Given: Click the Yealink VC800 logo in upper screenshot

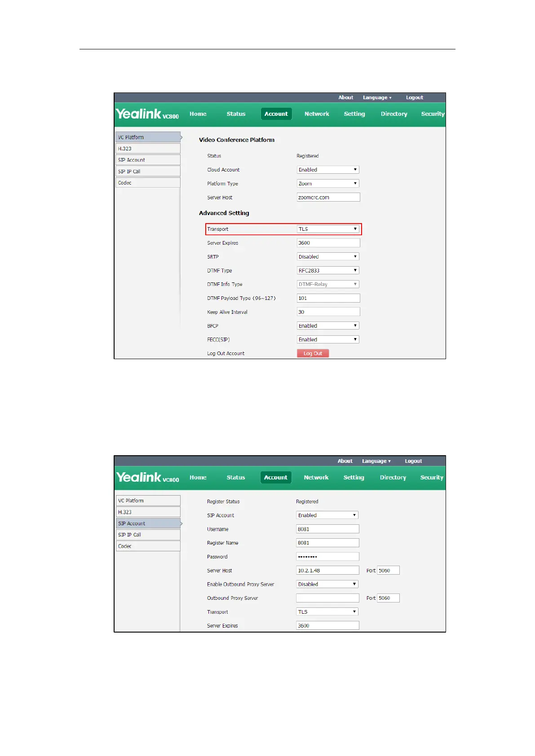Looking at the screenshot, I should point(147,114).
